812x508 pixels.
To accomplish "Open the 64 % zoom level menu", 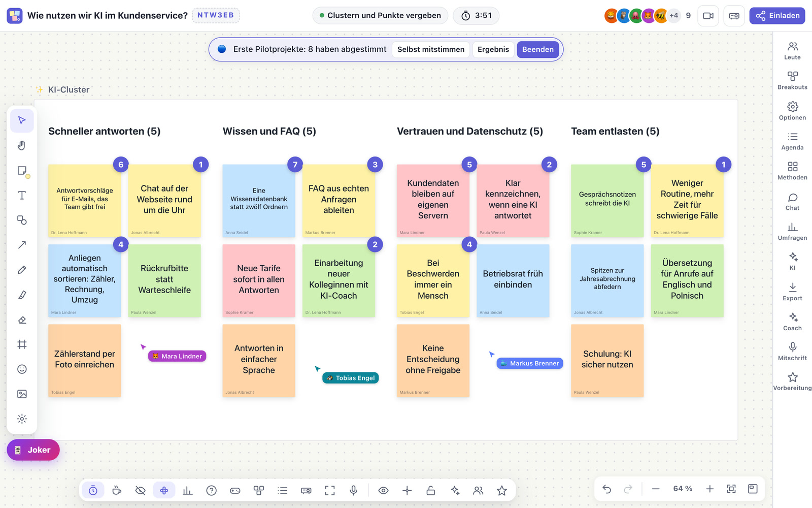I will 683,489.
